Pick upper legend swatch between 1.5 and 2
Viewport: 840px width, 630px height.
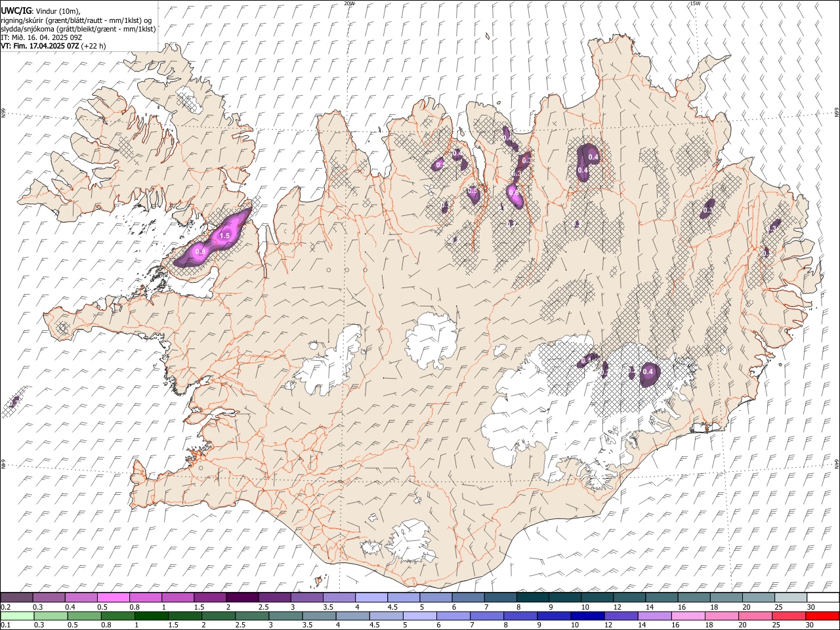click(210, 598)
